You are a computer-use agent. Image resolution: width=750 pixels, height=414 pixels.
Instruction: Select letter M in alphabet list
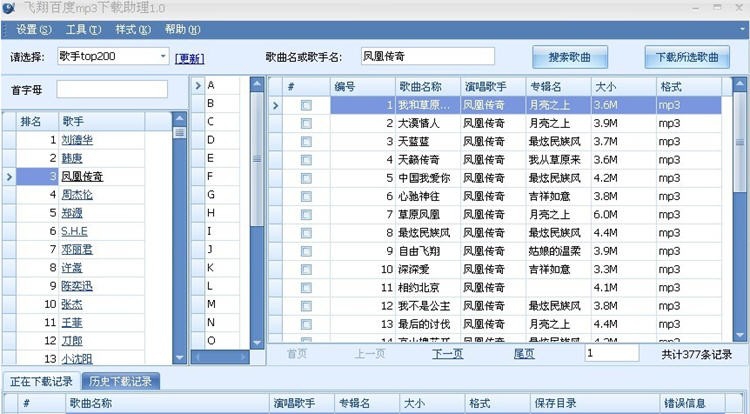(222, 305)
